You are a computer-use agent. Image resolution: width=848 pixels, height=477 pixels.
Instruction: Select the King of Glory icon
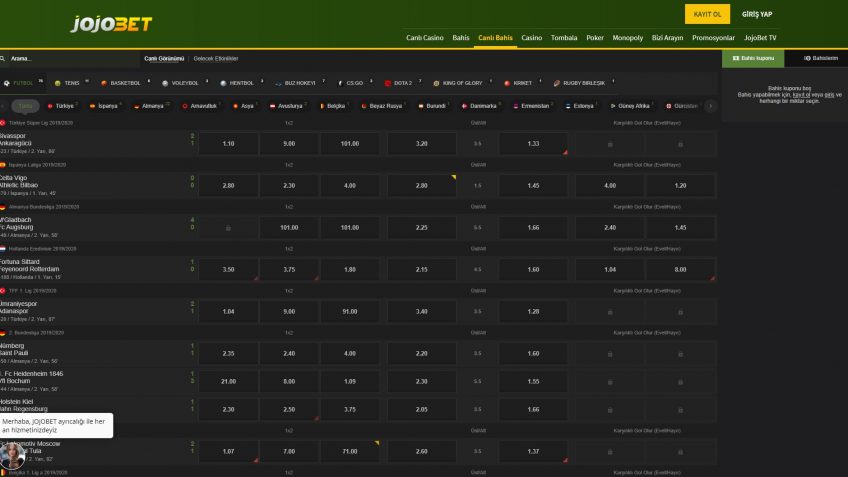[x=436, y=83]
